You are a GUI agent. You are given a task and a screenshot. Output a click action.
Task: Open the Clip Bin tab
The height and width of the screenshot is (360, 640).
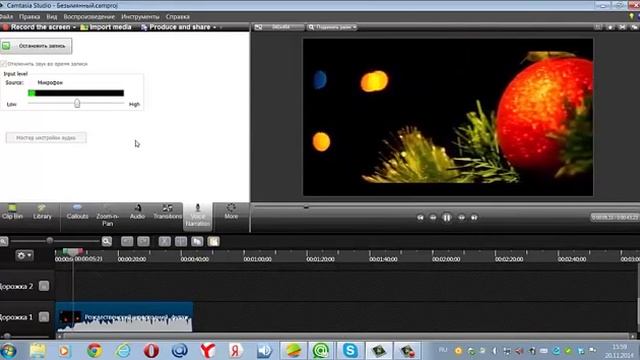click(x=12, y=213)
